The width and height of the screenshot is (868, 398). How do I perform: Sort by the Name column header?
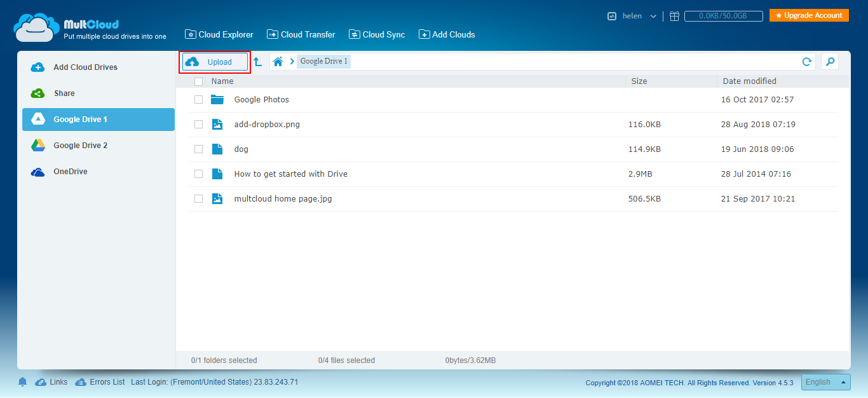coord(222,81)
